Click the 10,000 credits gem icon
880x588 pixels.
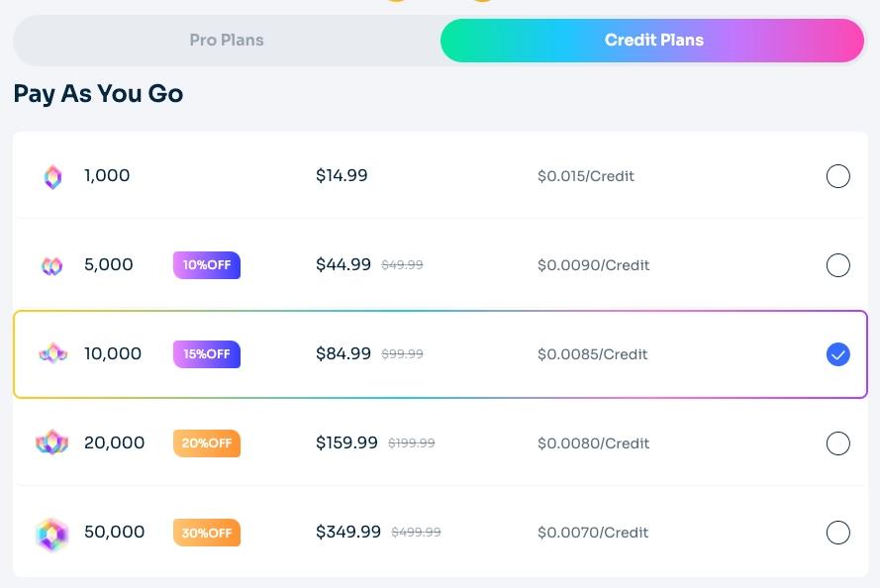[x=52, y=354]
